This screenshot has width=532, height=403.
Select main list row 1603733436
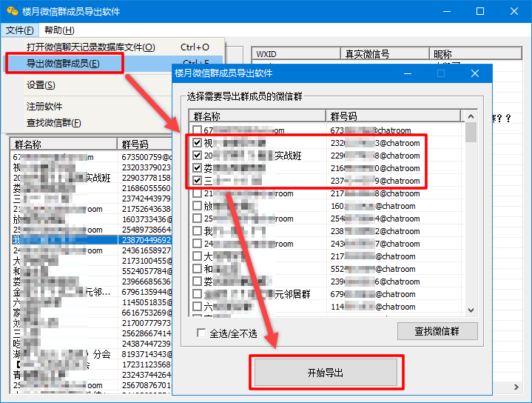point(92,219)
